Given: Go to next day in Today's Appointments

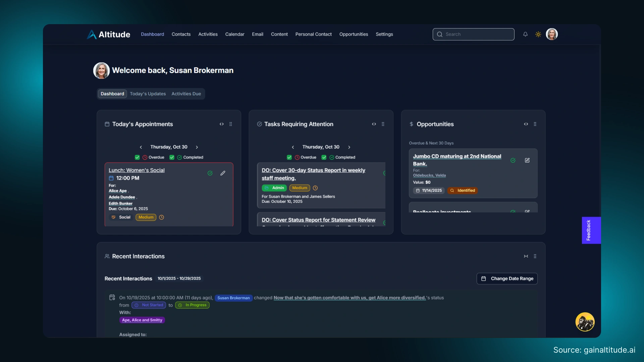Looking at the screenshot, I should 197,147.
